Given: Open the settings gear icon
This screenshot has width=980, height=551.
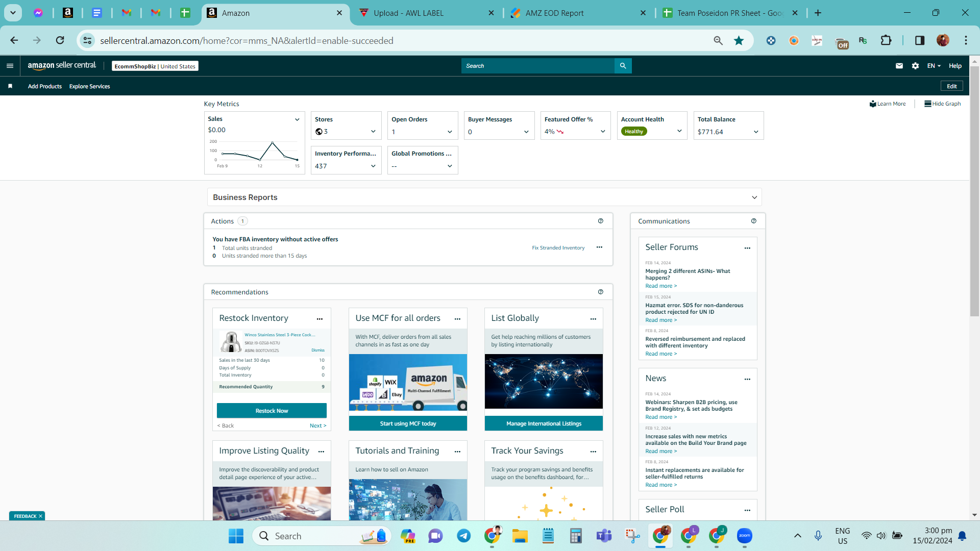Looking at the screenshot, I should [x=915, y=66].
